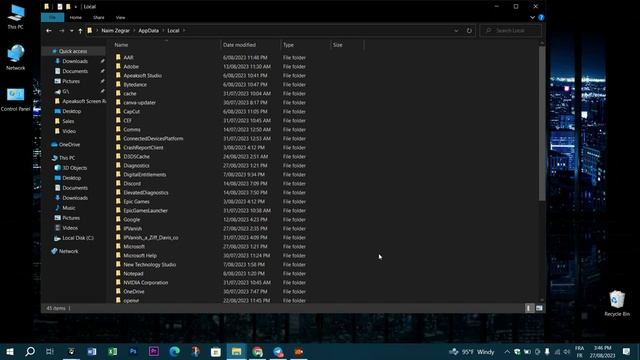Select the Discord folder icon
The height and width of the screenshot is (360, 640).
118,183
